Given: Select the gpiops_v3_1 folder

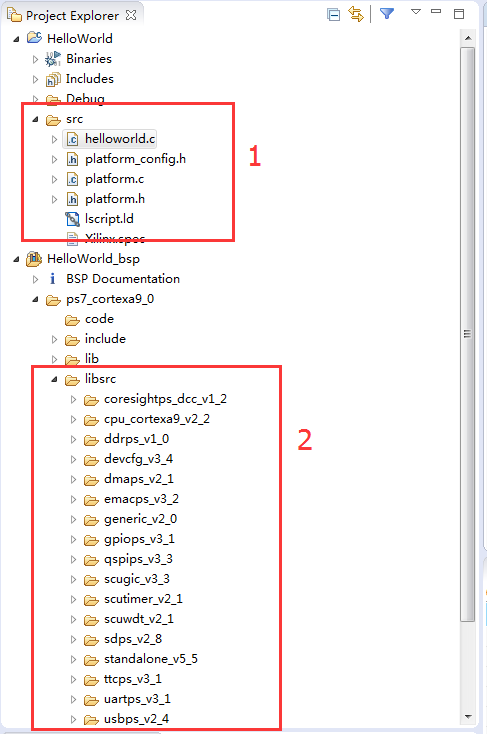Looking at the screenshot, I should [x=139, y=539].
